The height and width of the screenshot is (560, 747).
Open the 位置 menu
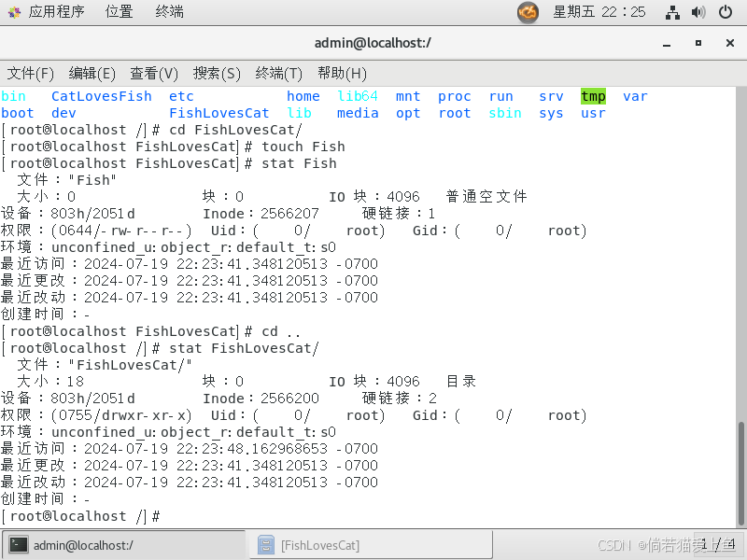point(120,12)
